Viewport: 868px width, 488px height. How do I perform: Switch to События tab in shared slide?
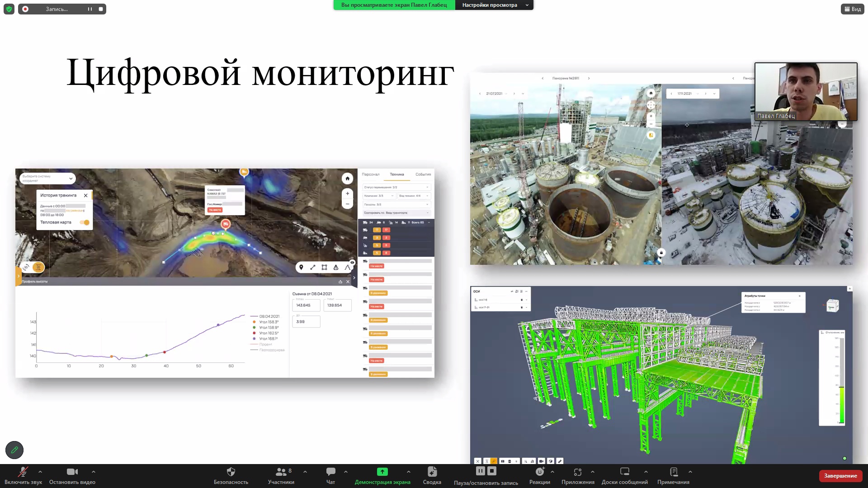tap(423, 174)
